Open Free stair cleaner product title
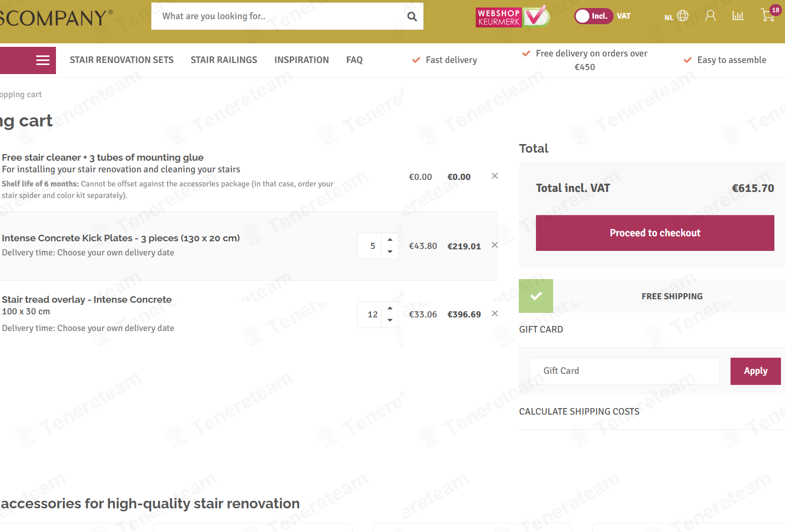This screenshot has height=532, width=785. tap(102, 157)
